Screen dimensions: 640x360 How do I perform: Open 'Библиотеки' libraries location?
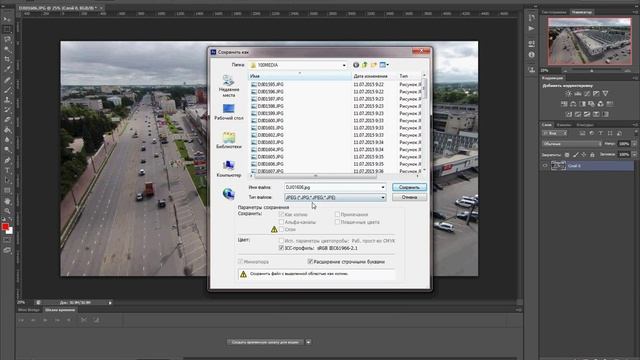[x=229, y=140]
